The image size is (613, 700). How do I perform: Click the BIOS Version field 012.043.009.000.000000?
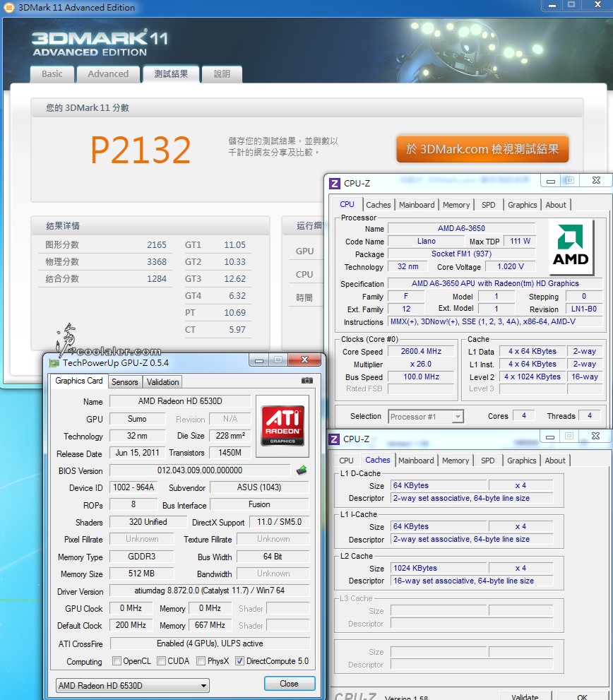coord(200,470)
